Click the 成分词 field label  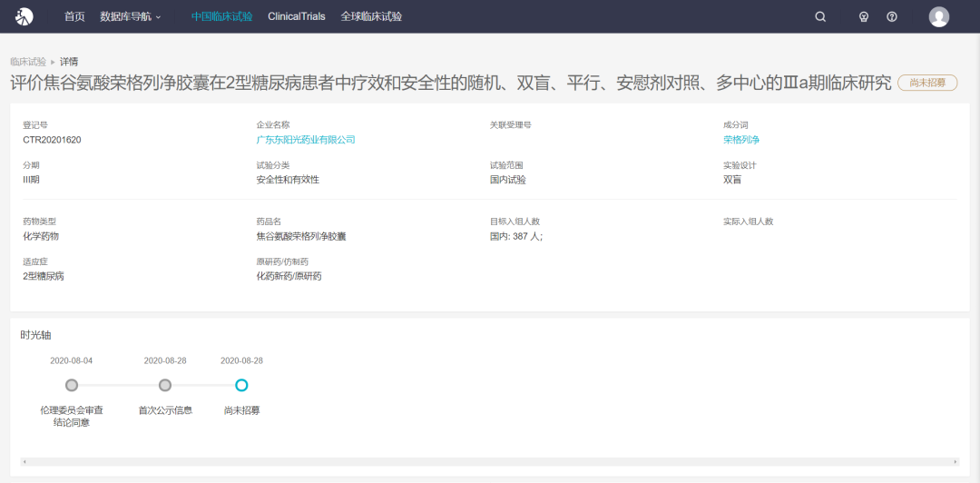pos(736,125)
